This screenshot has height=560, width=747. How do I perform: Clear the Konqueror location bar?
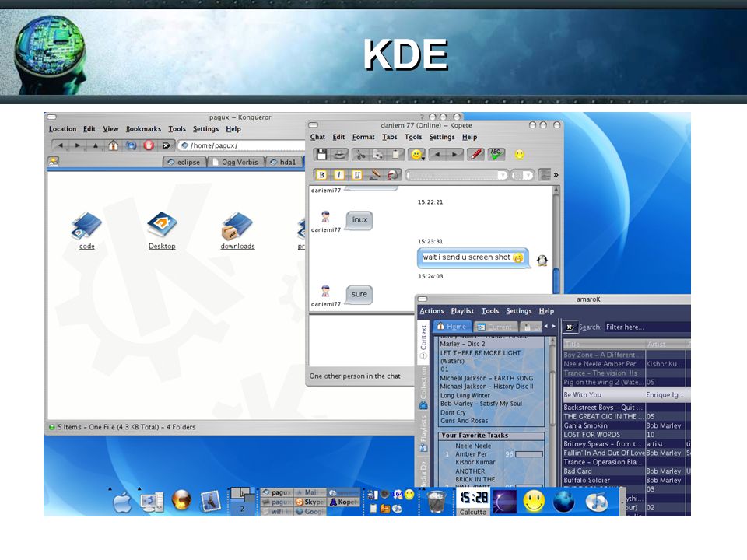166,145
